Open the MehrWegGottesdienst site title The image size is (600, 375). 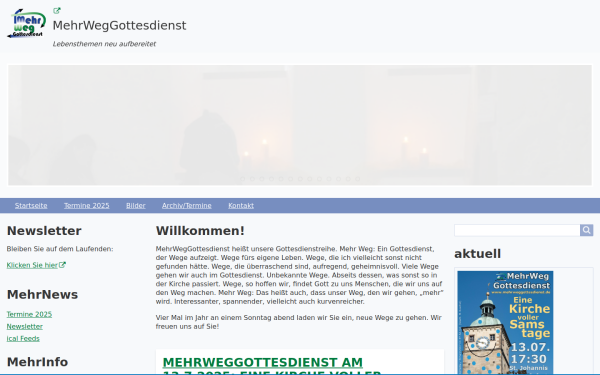pos(119,25)
